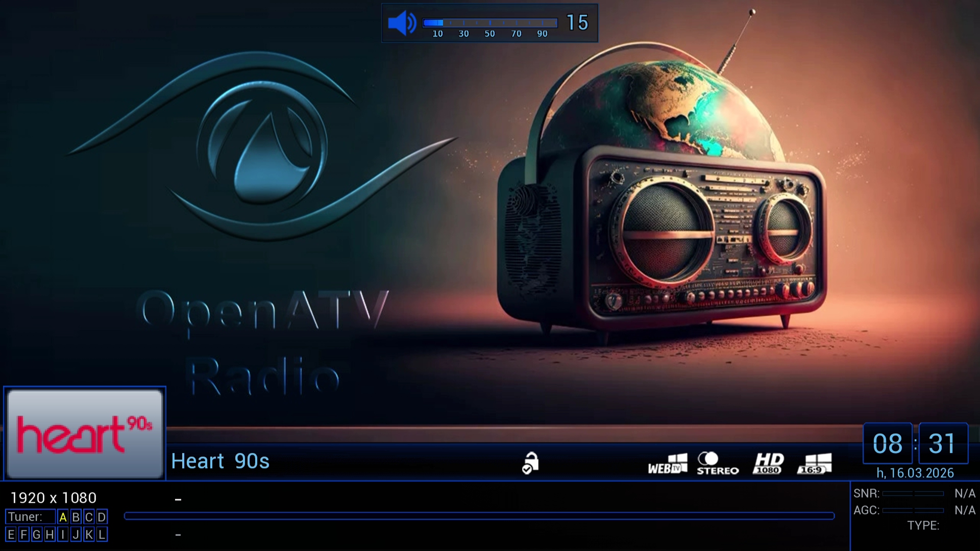
Task: Click the SNR signal bar
Action: 913,494
